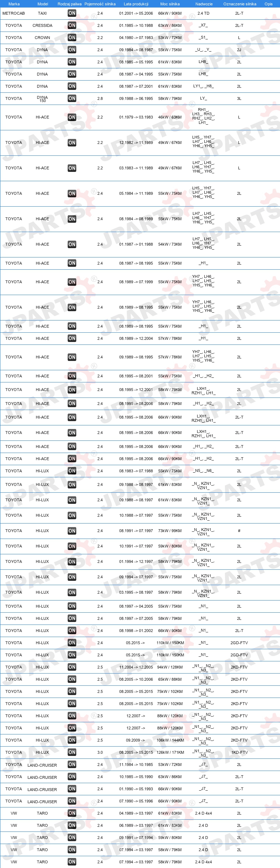Click the ON fuel icon in METROCAB TAXI row
The height and width of the screenshot is (868, 280).
(72, 13)
